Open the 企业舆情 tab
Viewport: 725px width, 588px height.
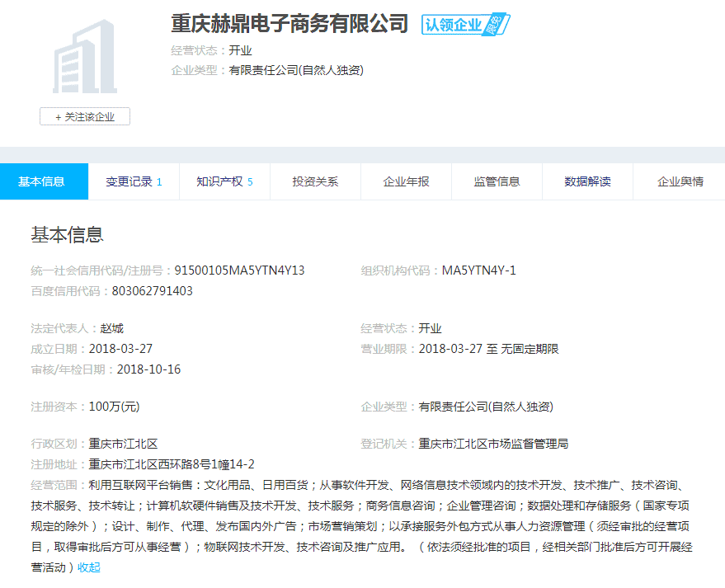coord(680,181)
